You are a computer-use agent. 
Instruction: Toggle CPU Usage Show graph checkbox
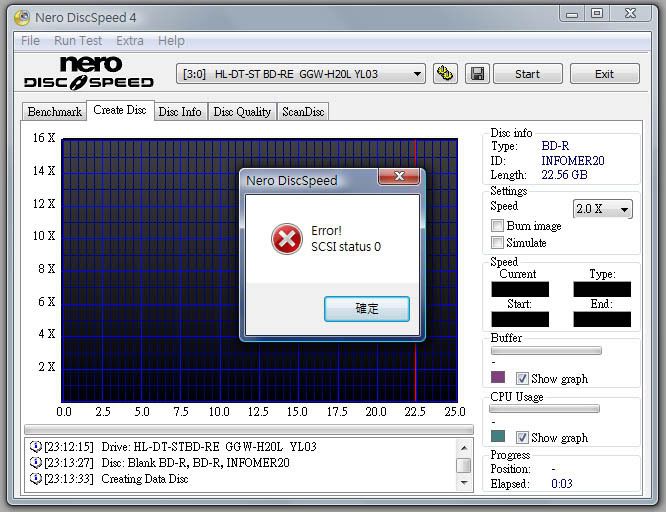coord(522,437)
